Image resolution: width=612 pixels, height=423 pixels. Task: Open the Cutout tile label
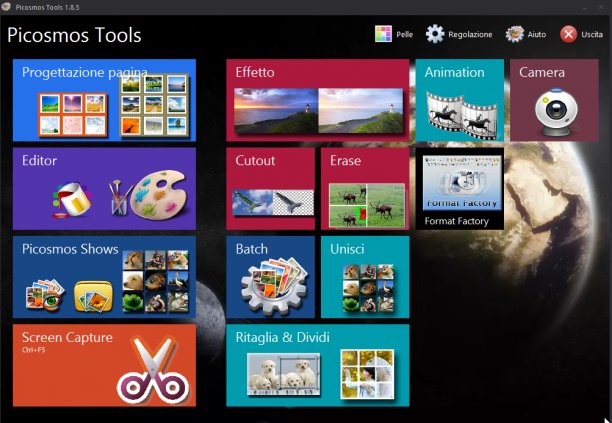(255, 160)
